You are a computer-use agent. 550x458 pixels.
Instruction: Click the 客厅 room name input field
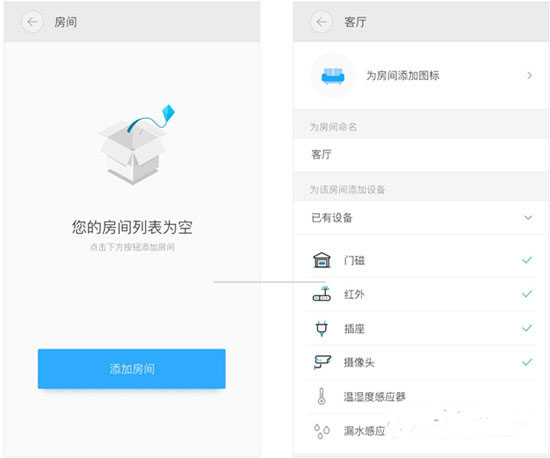point(421,154)
